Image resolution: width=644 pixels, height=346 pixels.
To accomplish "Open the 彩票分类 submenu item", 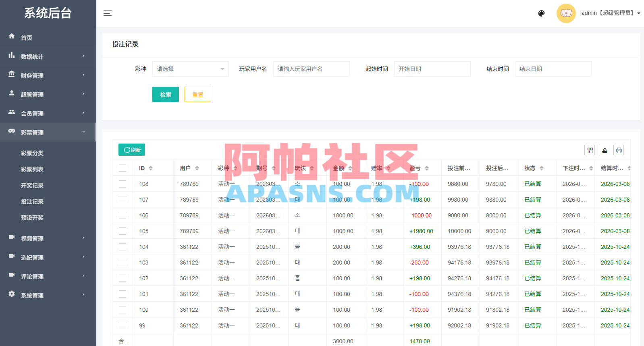I will tap(32, 153).
